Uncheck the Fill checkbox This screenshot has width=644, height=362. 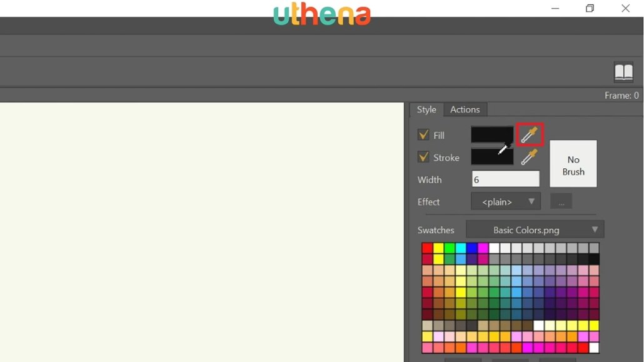[423, 135]
